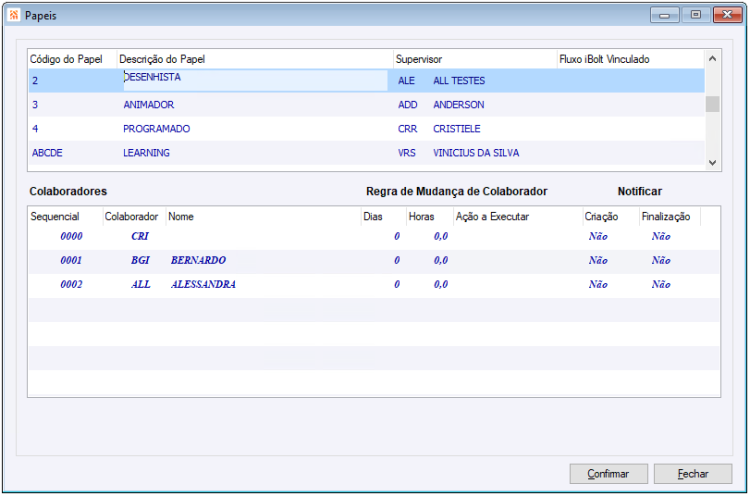
Task: Click the Papeis app icon in title bar
Action: 14,15
